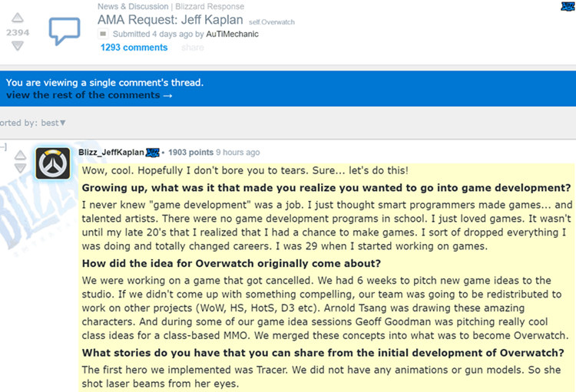Open the self-post speech bubble thumbnail
This screenshot has height=392, width=576.
point(65,31)
